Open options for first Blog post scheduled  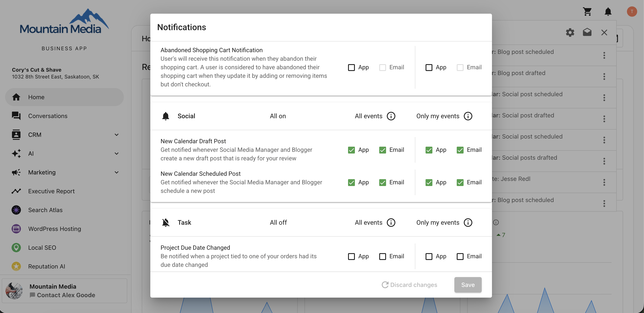tap(604, 55)
